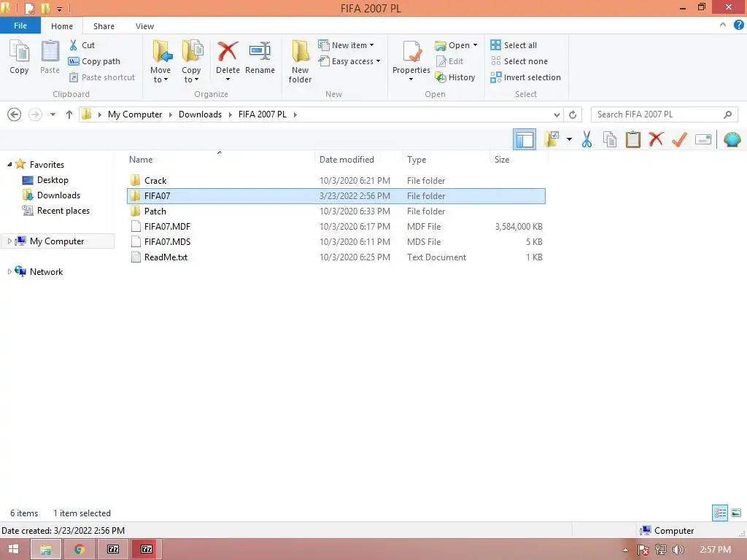747x560 pixels.
Task: Rename the selected FIFA07 folder
Action: pos(260,58)
